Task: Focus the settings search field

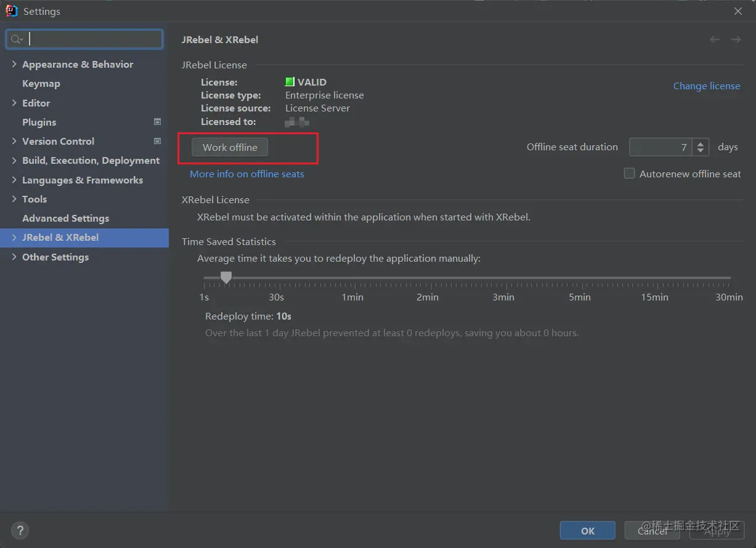Action: pos(84,39)
